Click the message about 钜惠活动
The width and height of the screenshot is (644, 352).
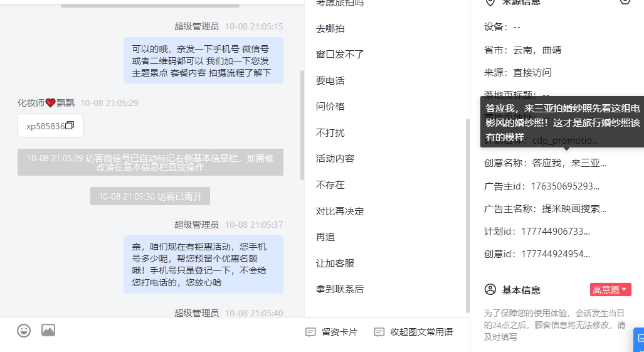[203, 265]
